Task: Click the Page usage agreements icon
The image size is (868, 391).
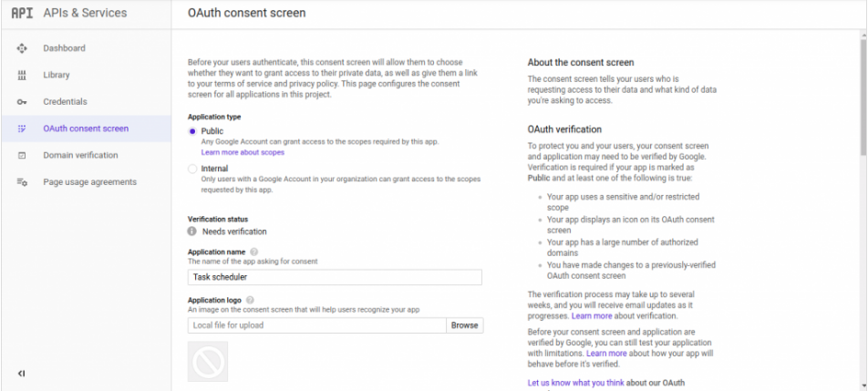Action: [22, 182]
